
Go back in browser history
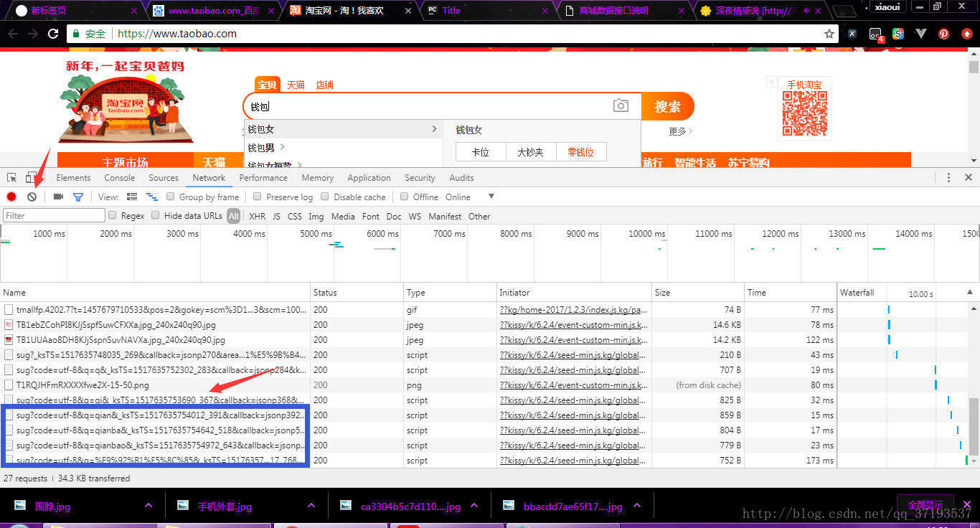[13, 34]
